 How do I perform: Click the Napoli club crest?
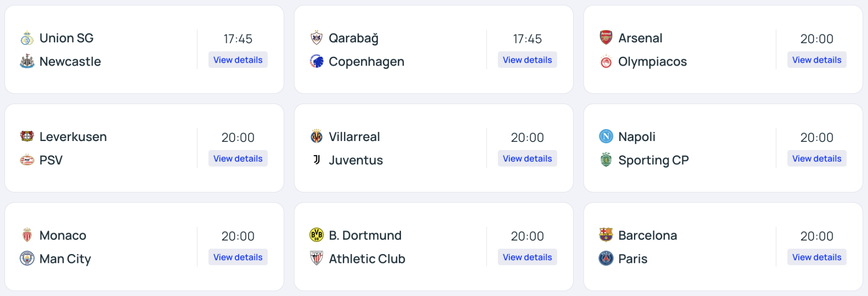click(x=606, y=136)
